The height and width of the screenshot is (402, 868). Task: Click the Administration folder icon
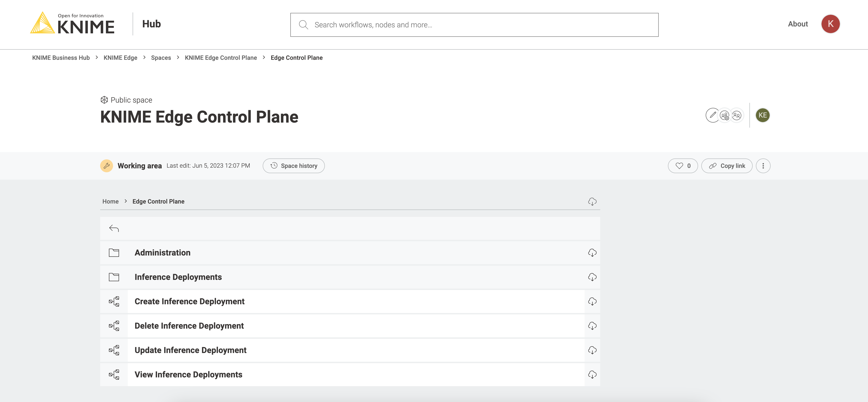click(x=114, y=253)
